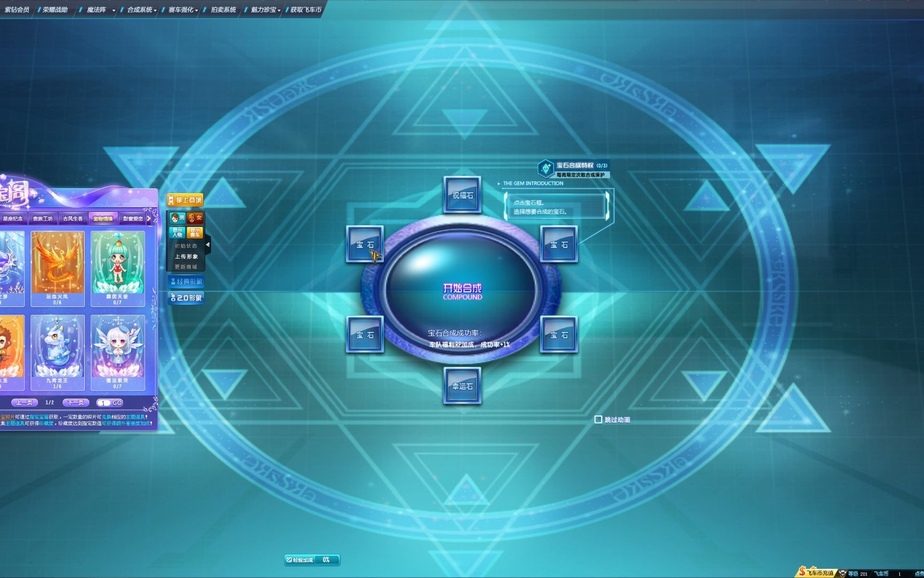The image size is (924, 578).
Task: Click the upper-left 宝石 gem slot
Action: pyautogui.click(x=365, y=244)
